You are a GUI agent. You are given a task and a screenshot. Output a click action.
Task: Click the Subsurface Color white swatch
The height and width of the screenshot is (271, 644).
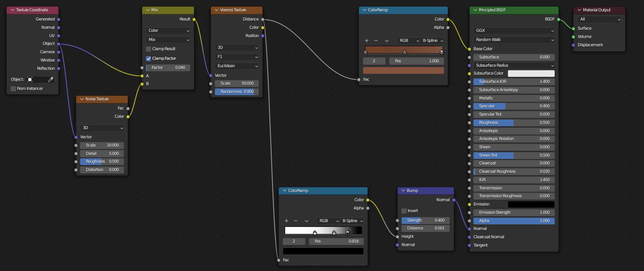coord(531,73)
